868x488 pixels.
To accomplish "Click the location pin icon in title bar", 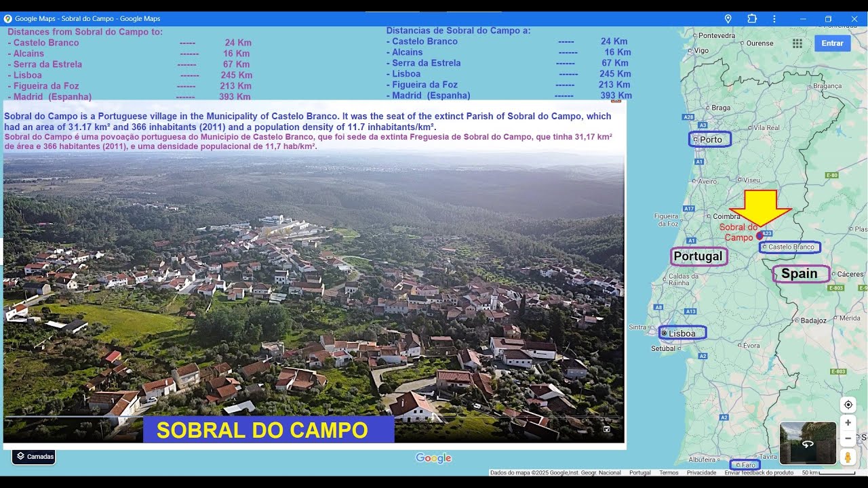I will tap(728, 19).
